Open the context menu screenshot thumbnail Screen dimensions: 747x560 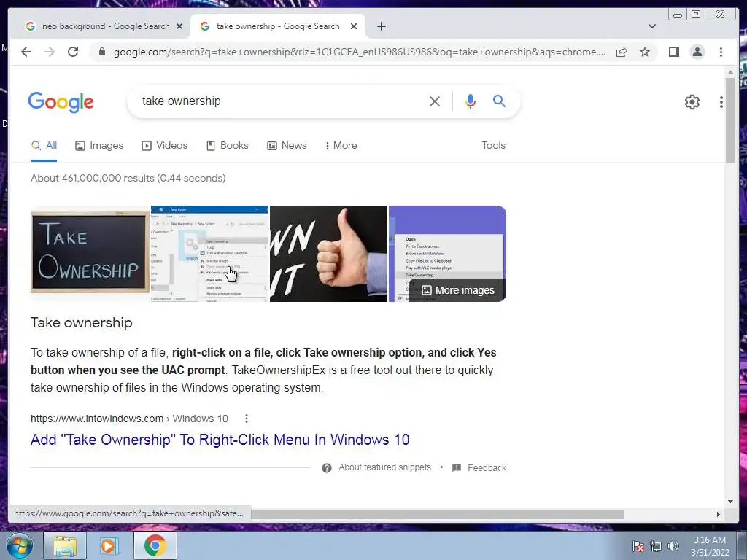click(x=209, y=253)
